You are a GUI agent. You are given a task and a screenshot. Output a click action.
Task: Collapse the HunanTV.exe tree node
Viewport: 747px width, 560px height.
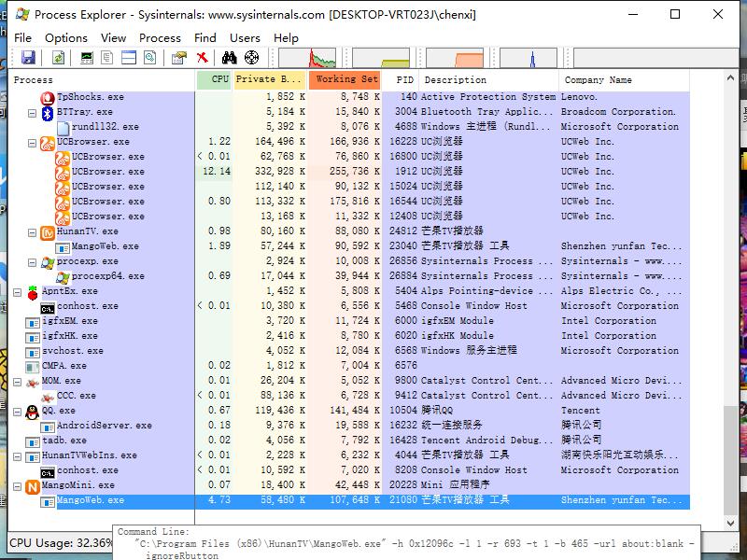(32, 232)
